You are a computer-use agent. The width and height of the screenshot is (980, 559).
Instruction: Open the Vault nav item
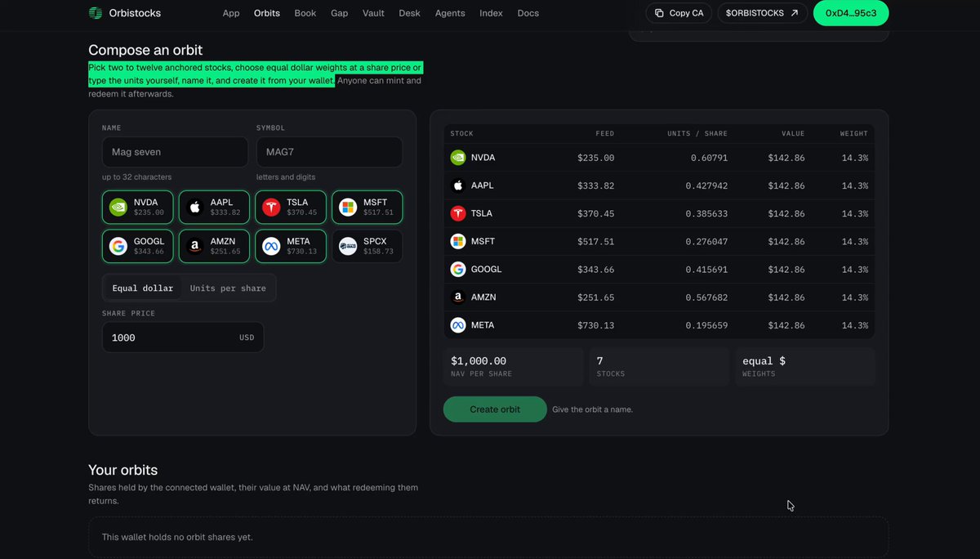[374, 13]
